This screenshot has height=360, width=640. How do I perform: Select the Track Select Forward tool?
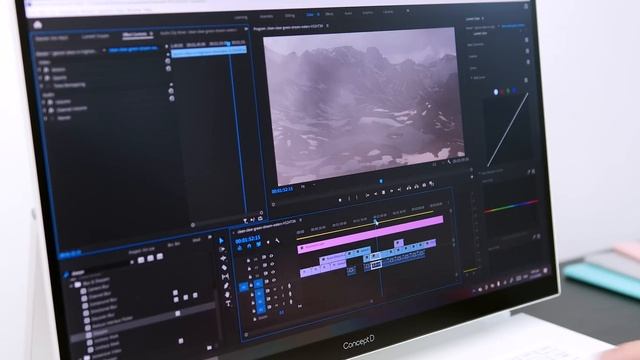click(222, 249)
